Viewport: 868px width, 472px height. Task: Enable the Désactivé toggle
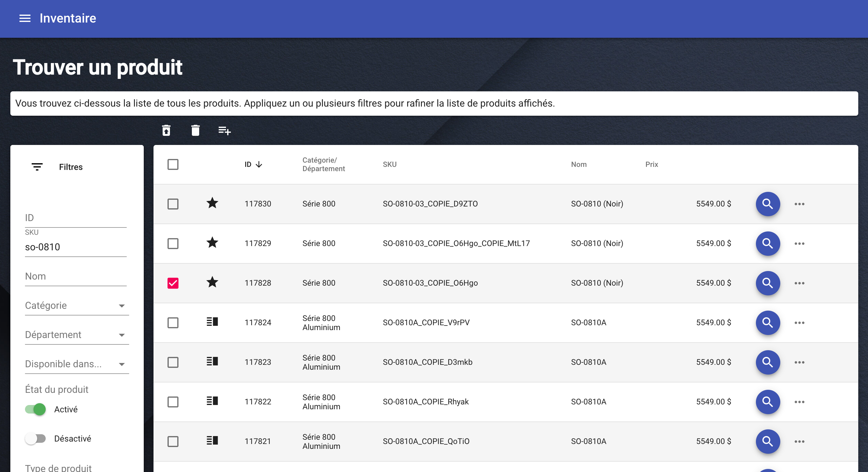point(35,438)
